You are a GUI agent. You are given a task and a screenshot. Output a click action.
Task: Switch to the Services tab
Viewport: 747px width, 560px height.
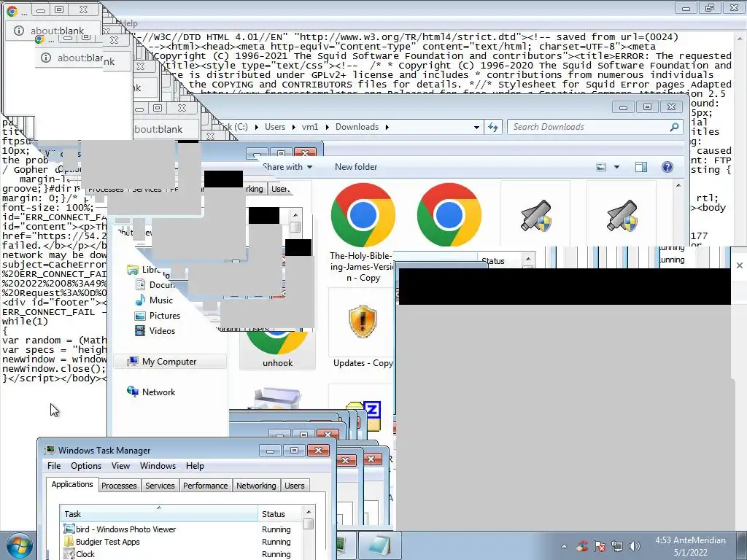160,485
